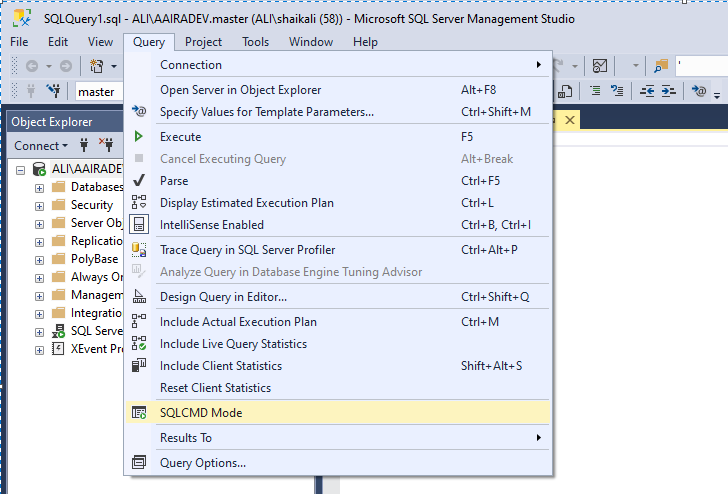Click the Design Query in Editor icon
Image resolution: width=728 pixels, height=494 pixels.
[138, 296]
